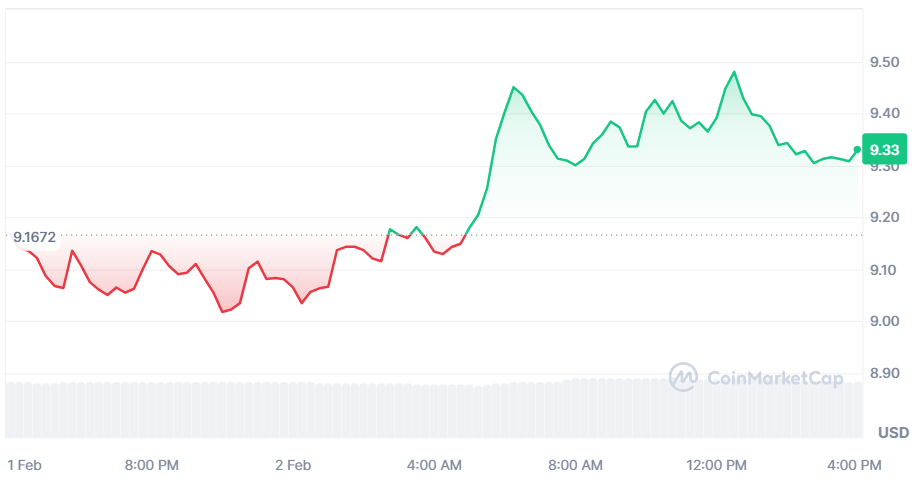Click the 9.50 price axis label

pos(885,63)
